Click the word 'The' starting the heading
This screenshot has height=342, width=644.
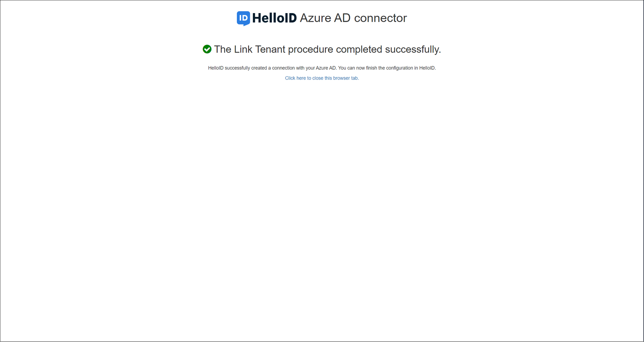coord(222,49)
